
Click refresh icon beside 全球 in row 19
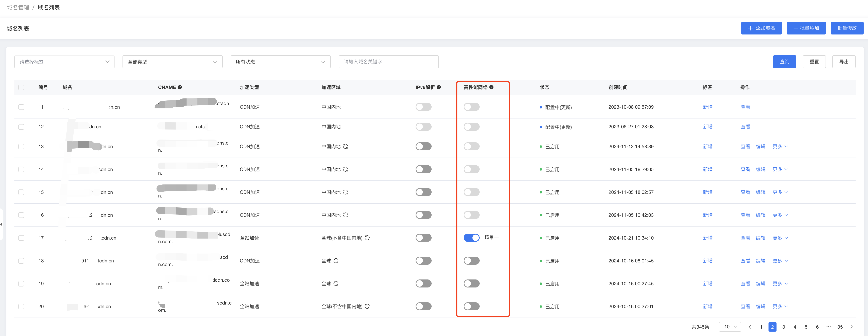click(x=336, y=284)
